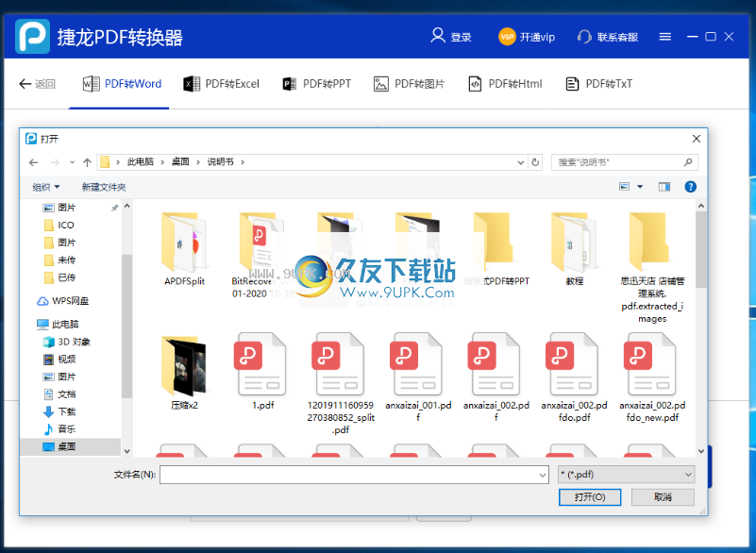This screenshot has height=553, width=756.
Task: Open the 组织 dropdown menu
Action: (46, 187)
